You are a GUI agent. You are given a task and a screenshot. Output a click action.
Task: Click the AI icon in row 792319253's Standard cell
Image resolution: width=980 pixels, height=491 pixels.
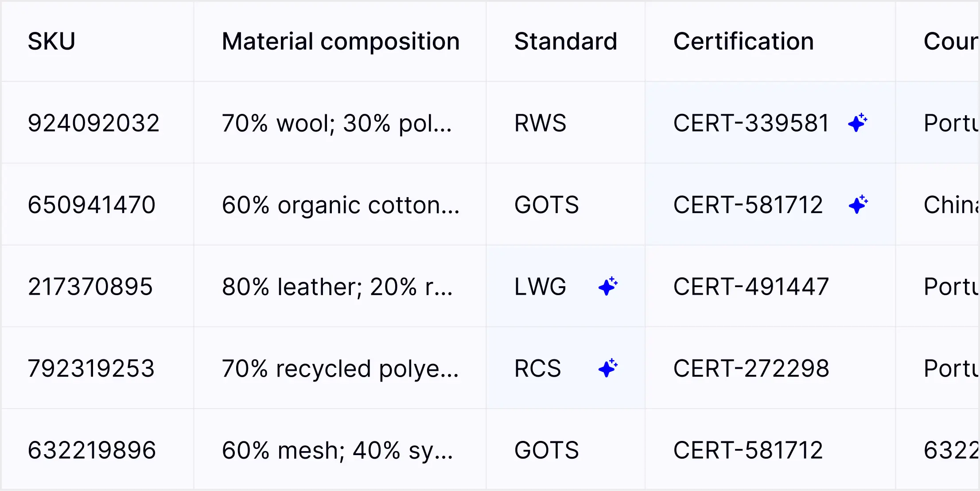[608, 368]
